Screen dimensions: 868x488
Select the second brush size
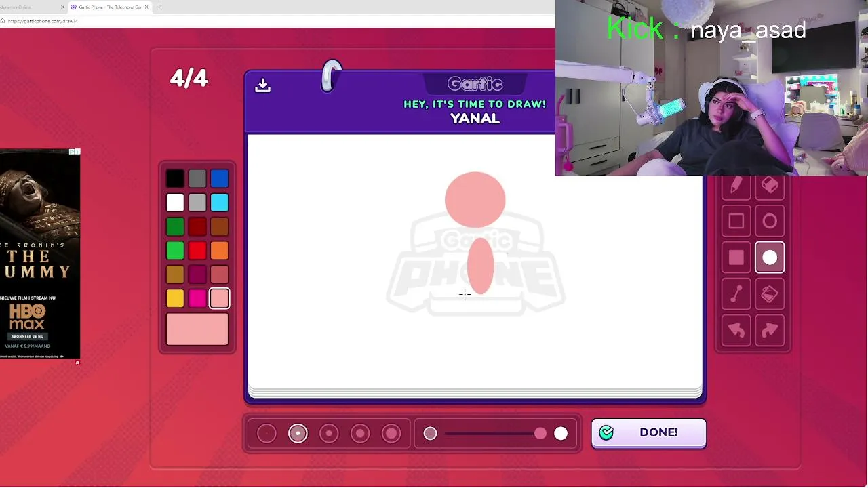(298, 434)
